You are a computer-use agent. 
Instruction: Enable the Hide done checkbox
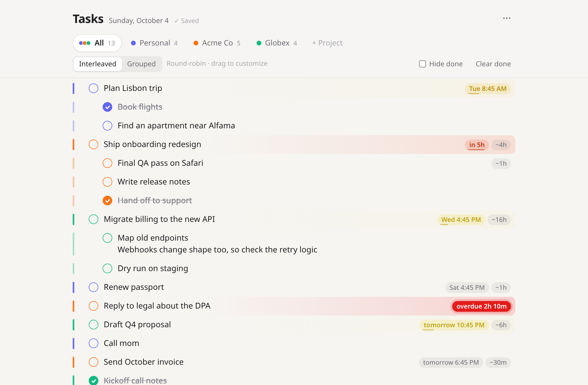423,64
